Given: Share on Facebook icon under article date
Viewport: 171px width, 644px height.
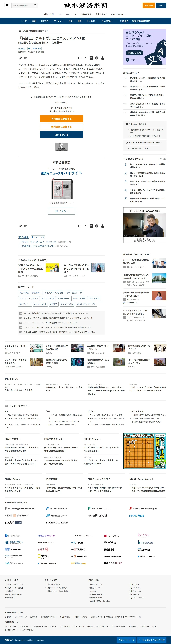Looking at the screenshot, I should click(x=97, y=58).
